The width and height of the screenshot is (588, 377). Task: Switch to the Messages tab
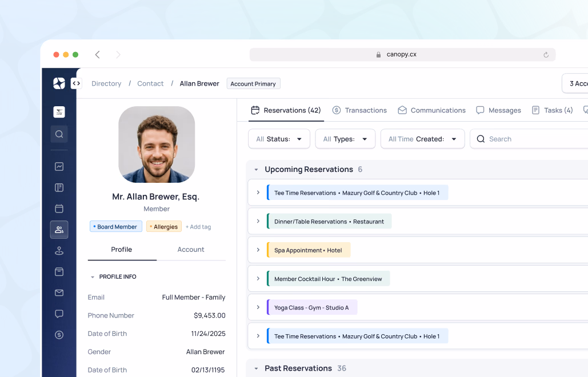point(498,110)
